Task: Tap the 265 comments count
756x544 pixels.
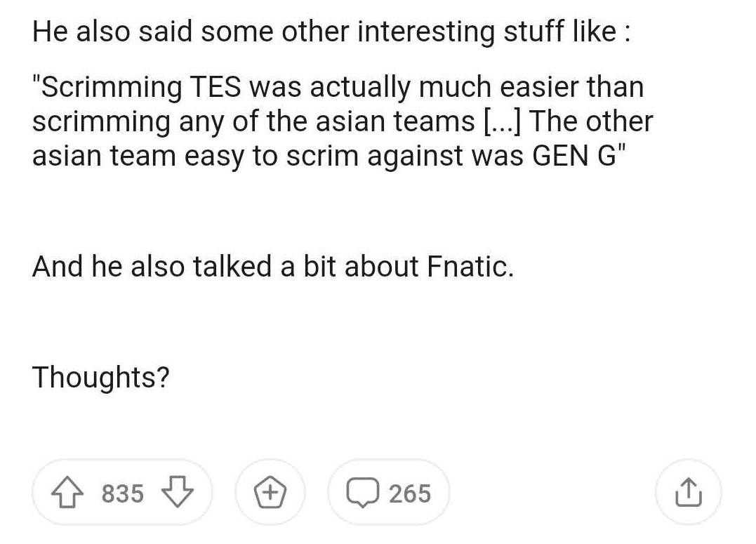Action: [x=410, y=493]
